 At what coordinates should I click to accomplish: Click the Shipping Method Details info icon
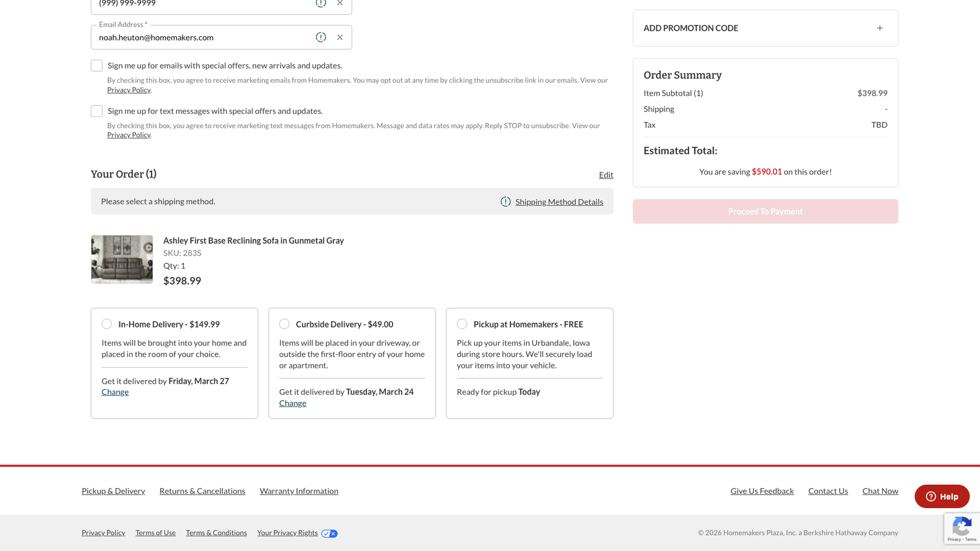coord(505,202)
